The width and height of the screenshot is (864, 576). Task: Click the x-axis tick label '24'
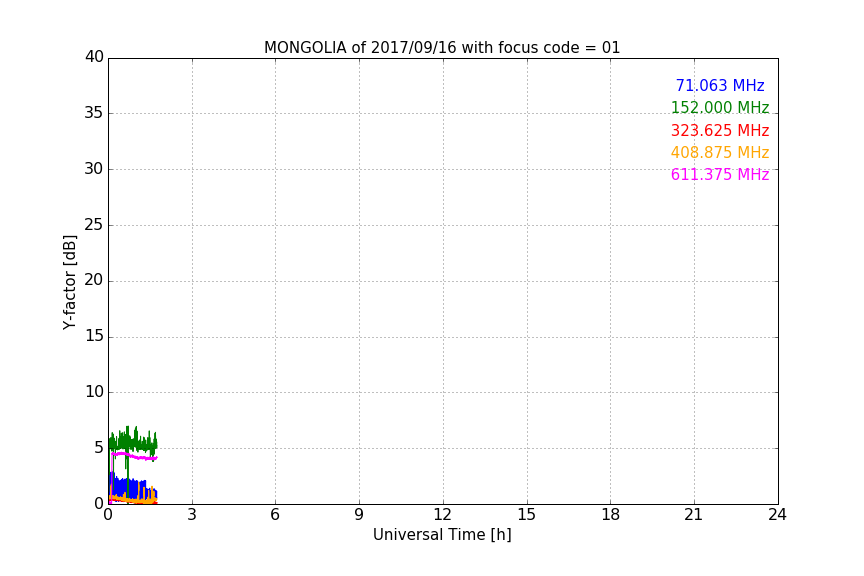pyautogui.click(x=777, y=515)
